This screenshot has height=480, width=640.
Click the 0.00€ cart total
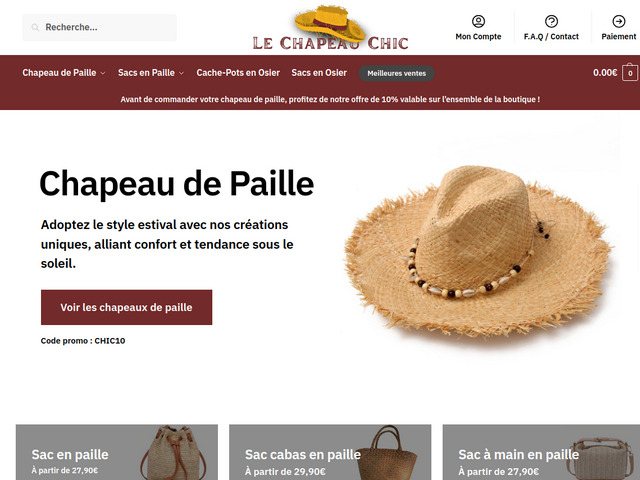pyautogui.click(x=605, y=73)
